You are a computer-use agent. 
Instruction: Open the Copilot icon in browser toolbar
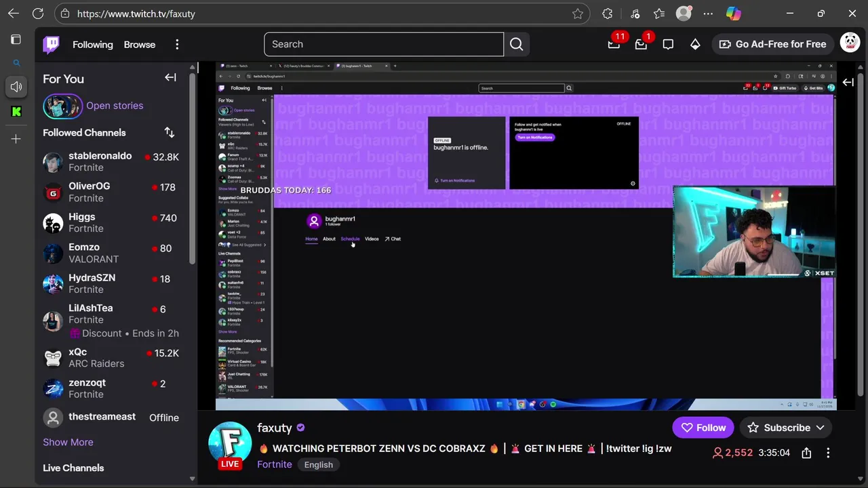tap(733, 14)
